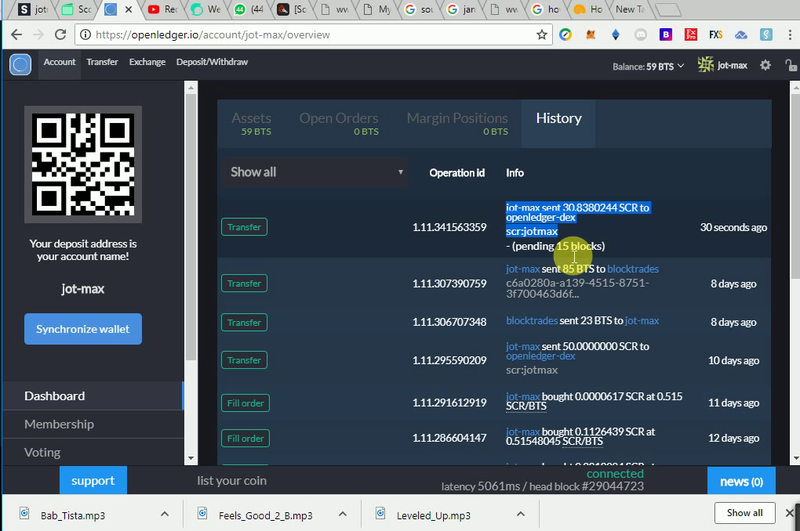Open a new browser tab

point(667,9)
